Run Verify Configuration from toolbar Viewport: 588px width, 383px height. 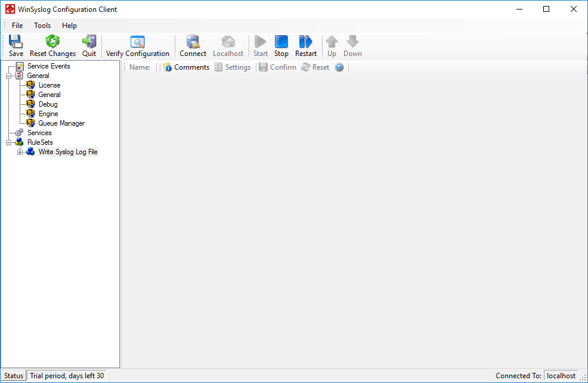(x=138, y=46)
